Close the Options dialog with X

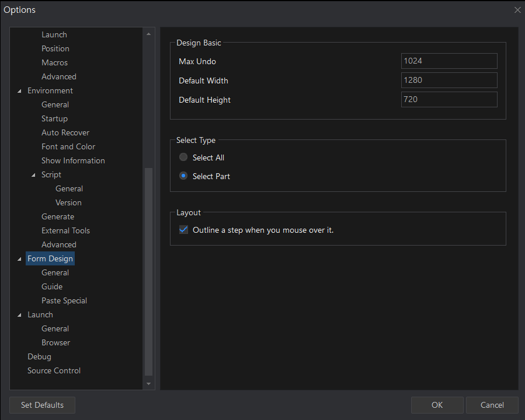tap(517, 10)
